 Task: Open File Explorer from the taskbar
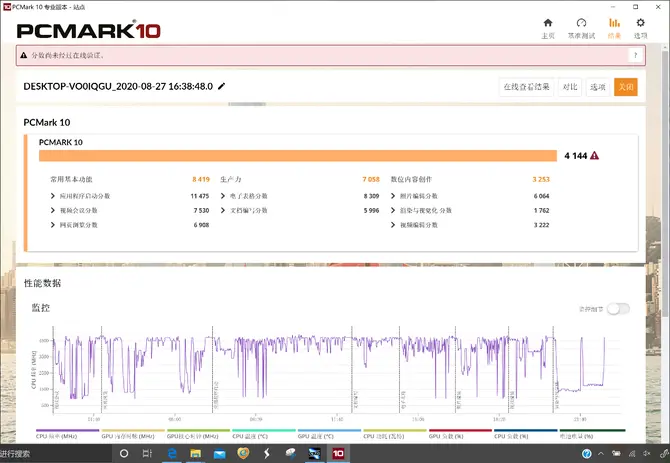tap(195, 454)
